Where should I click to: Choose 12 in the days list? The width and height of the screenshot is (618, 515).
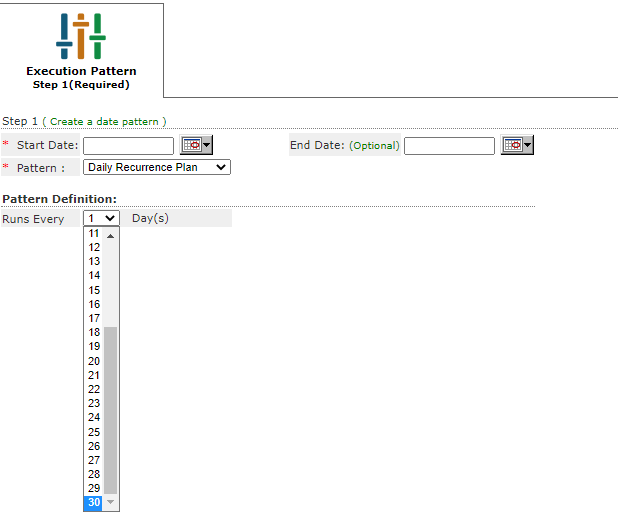pos(94,247)
